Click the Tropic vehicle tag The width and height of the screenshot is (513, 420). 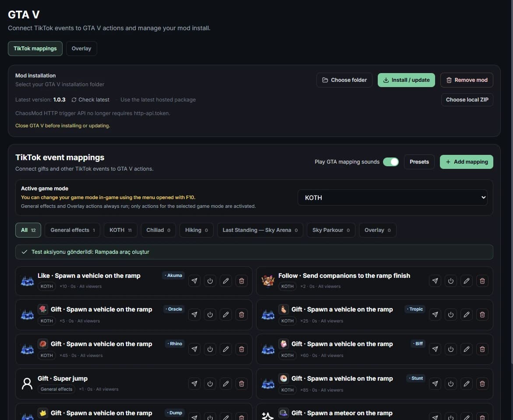tap(415, 309)
